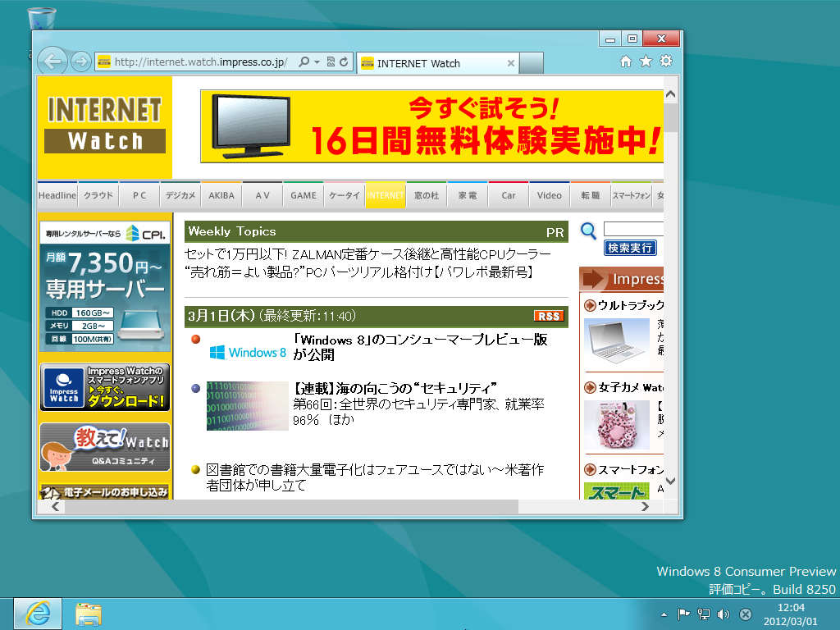The image size is (840, 630).
Task: Open the クラウド navigation tab
Action: click(x=98, y=195)
